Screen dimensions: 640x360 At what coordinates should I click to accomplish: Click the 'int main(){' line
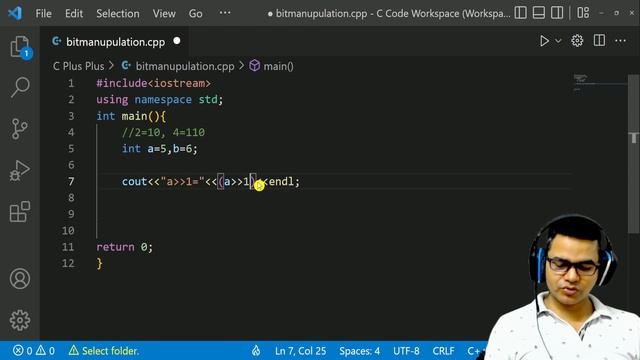click(x=131, y=116)
